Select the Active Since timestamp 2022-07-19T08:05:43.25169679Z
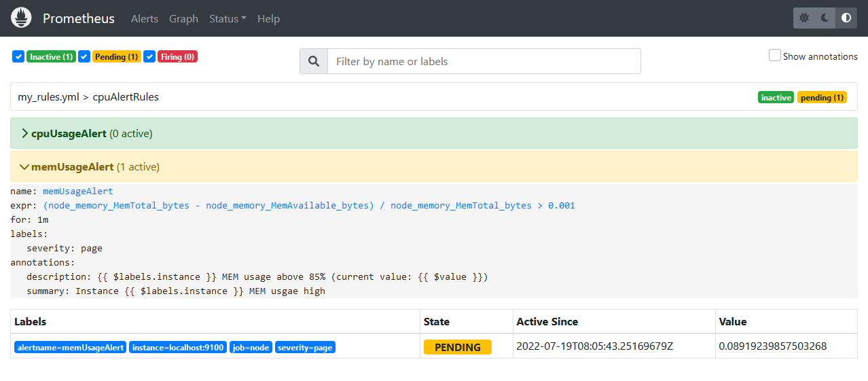 595,346
